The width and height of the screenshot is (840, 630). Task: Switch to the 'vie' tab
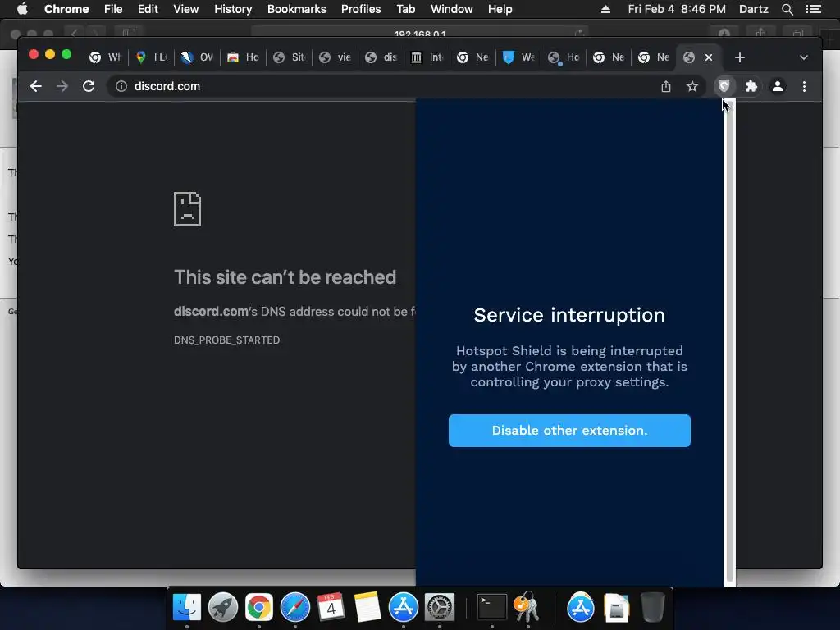pos(336,57)
